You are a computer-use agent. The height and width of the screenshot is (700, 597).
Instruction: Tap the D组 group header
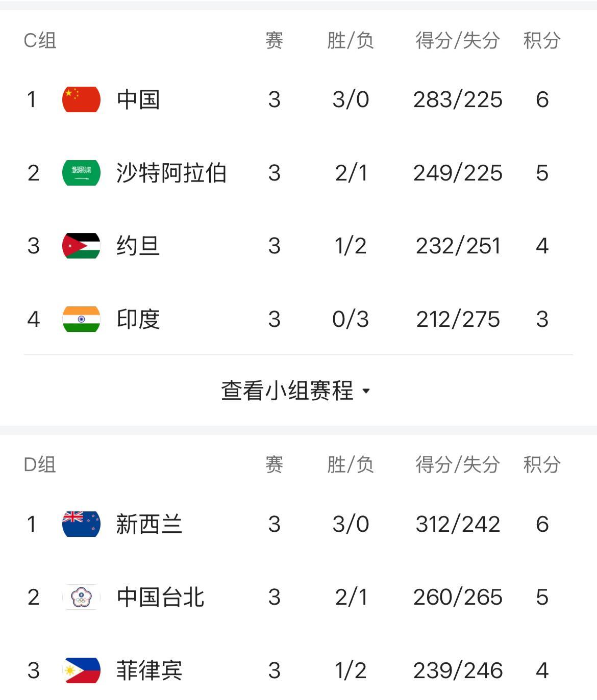coord(40,465)
